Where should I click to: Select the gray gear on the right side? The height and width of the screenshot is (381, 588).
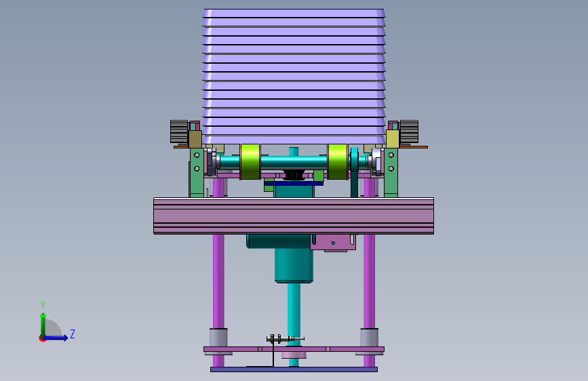409,132
